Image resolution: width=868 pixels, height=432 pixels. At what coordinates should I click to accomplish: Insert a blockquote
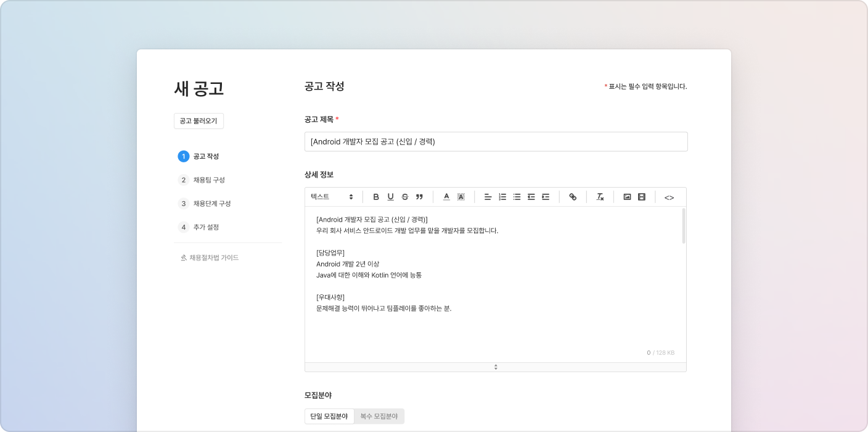point(419,197)
